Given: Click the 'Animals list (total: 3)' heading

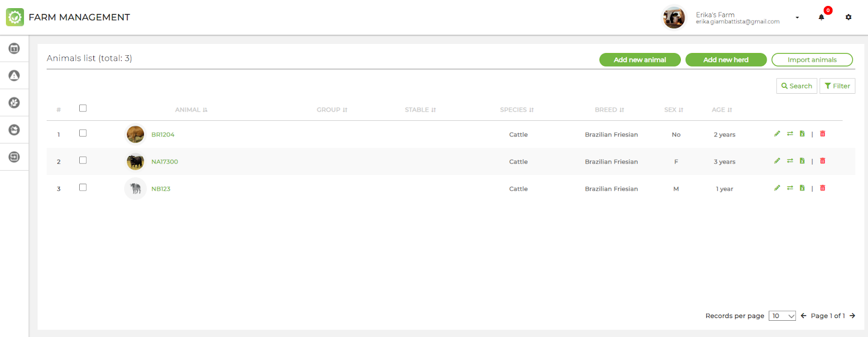Looking at the screenshot, I should coord(90,58).
